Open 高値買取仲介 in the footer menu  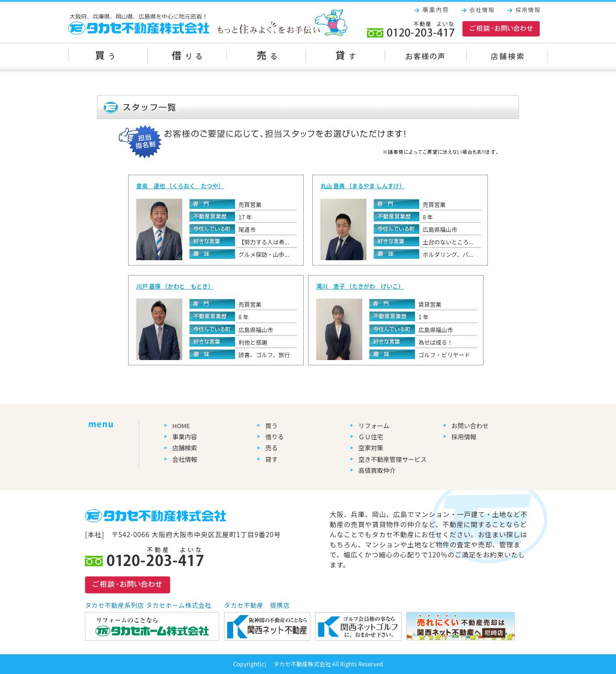click(x=377, y=471)
